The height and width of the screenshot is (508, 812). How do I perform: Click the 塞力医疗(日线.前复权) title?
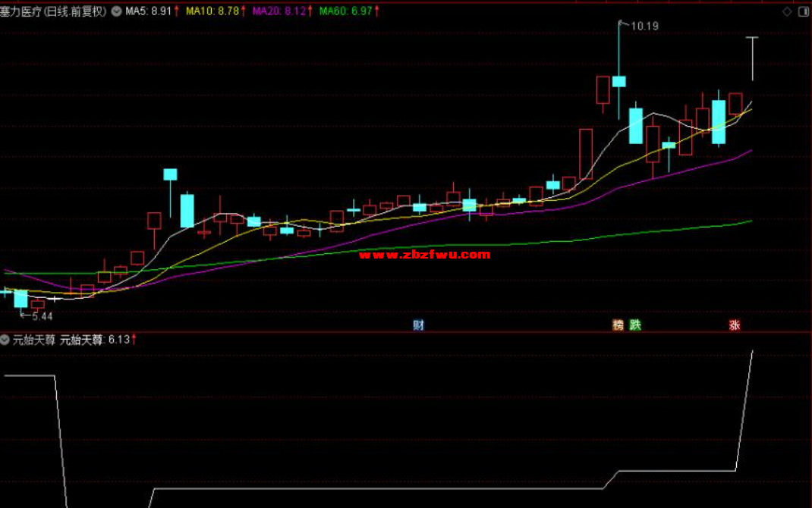point(53,11)
